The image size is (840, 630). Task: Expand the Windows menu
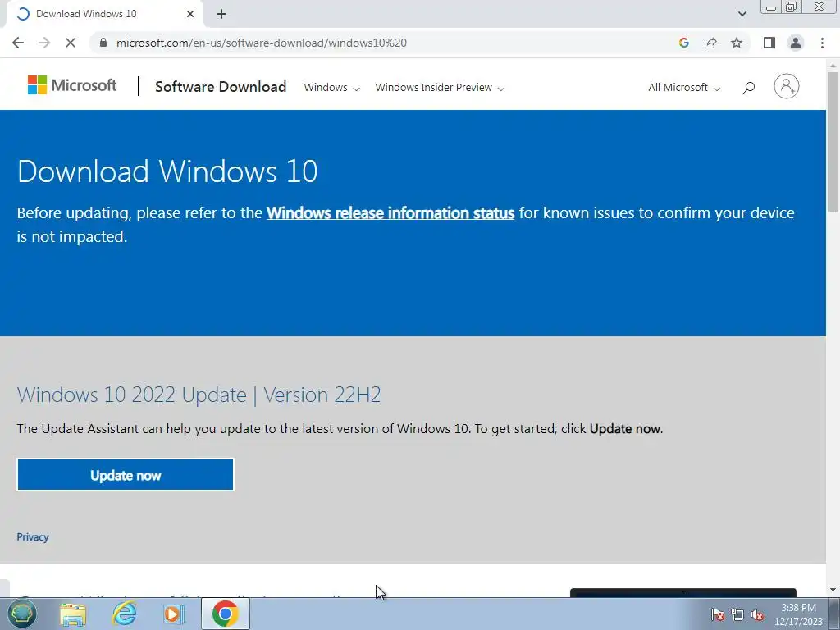(331, 87)
